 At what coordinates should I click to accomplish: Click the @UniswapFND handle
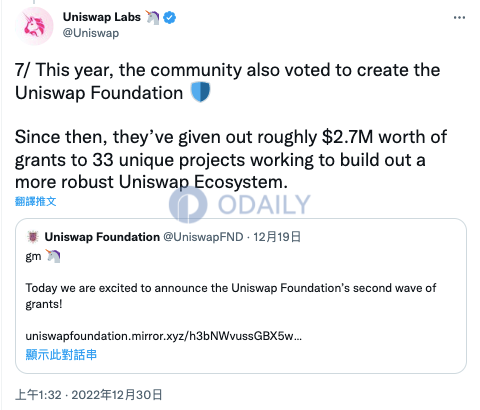coord(203,237)
